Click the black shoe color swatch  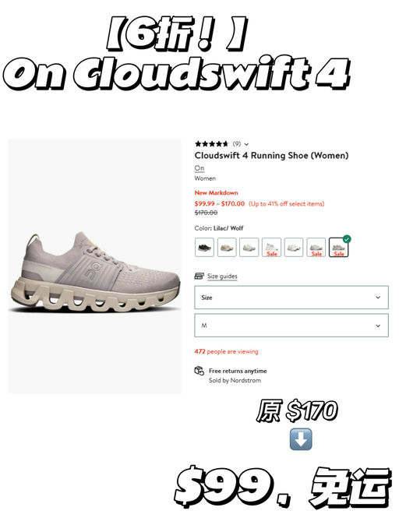[204, 247]
